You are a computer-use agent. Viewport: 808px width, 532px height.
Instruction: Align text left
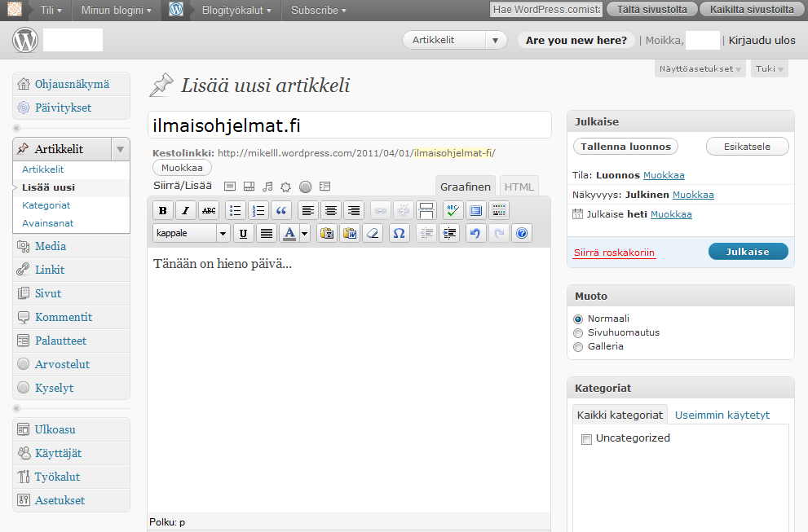[x=307, y=210]
